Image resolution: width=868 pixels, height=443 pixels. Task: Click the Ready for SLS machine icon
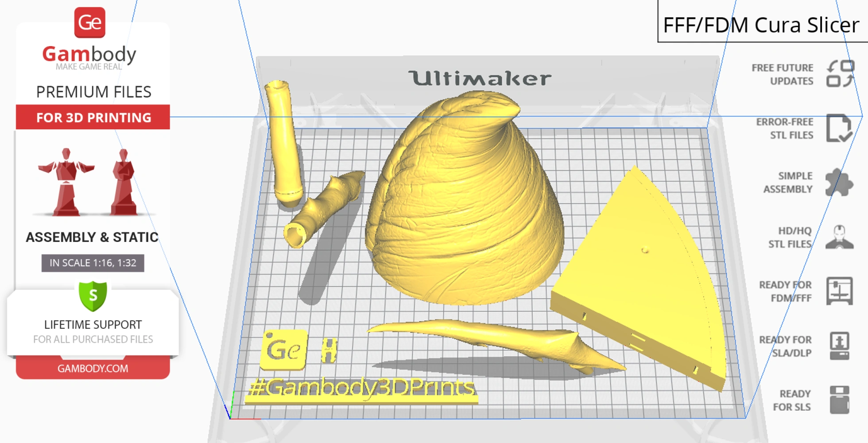click(x=839, y=400)
